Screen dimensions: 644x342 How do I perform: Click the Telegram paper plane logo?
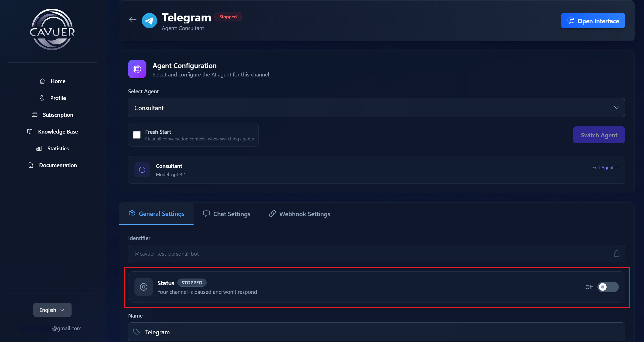(x=149, y=21)
